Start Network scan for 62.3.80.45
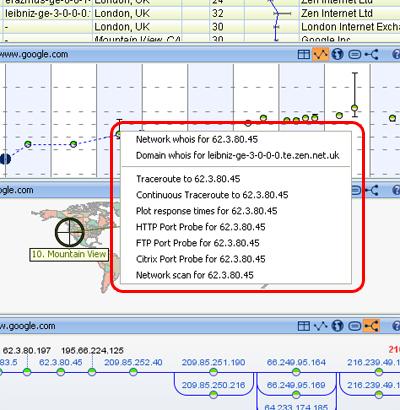This screenshot has height=410, width=400. tap(195, 275)
